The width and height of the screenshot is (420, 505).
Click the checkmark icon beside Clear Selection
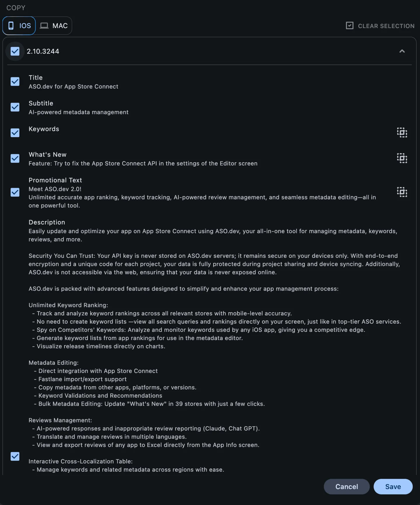349,26
